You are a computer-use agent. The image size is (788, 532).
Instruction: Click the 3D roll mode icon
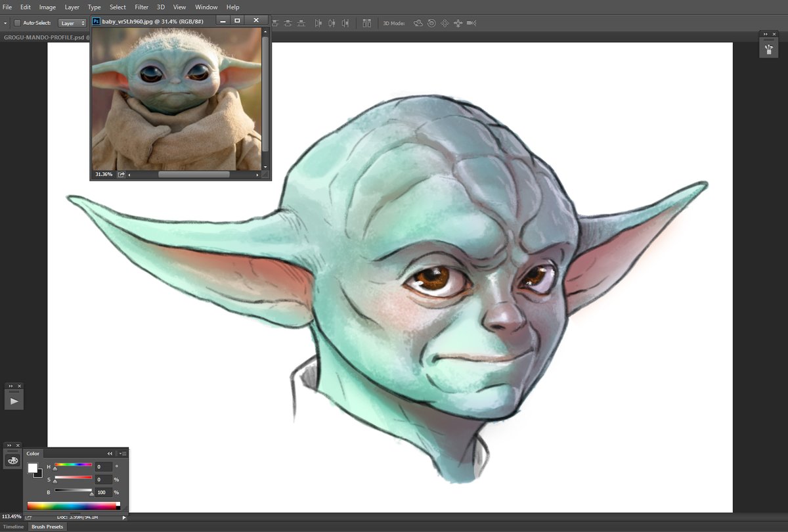(x=431, y=23)
